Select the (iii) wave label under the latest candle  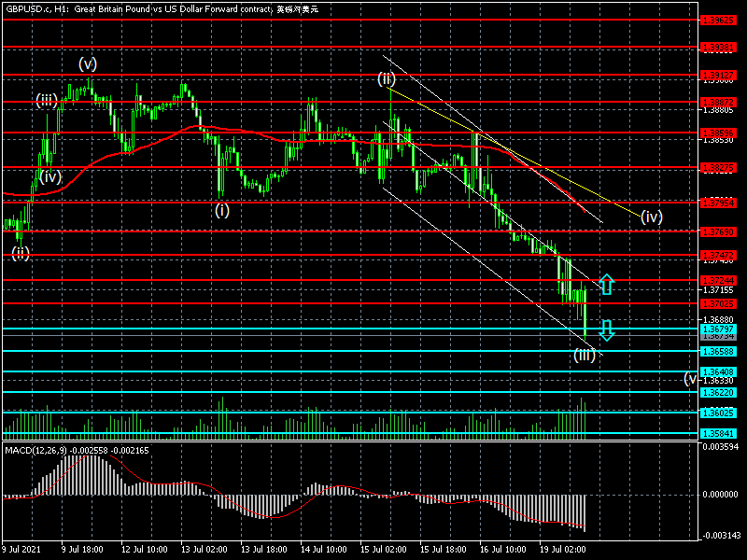pyautogui.click(x=585, y=355)
